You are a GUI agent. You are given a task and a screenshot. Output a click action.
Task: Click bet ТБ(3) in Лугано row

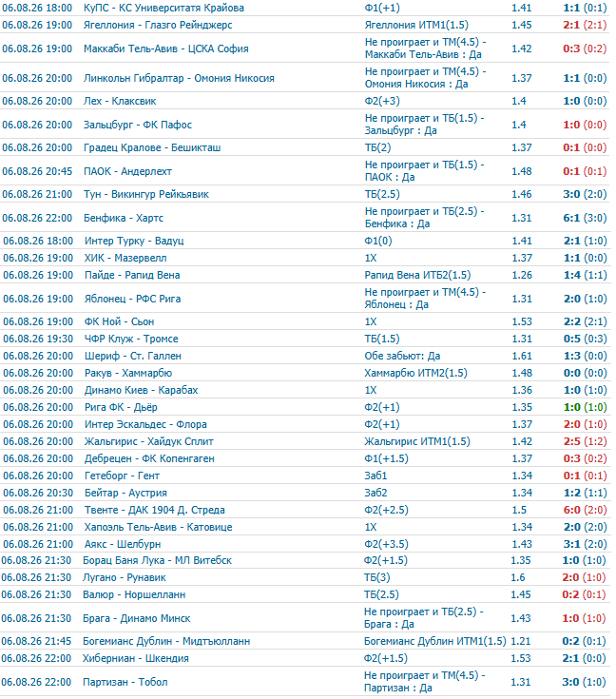pyautogui.click(x=376, y=578)
